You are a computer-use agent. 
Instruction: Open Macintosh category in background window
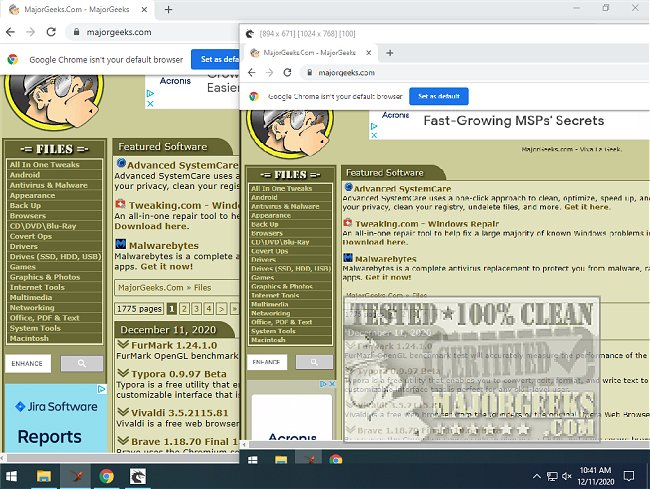54,338
